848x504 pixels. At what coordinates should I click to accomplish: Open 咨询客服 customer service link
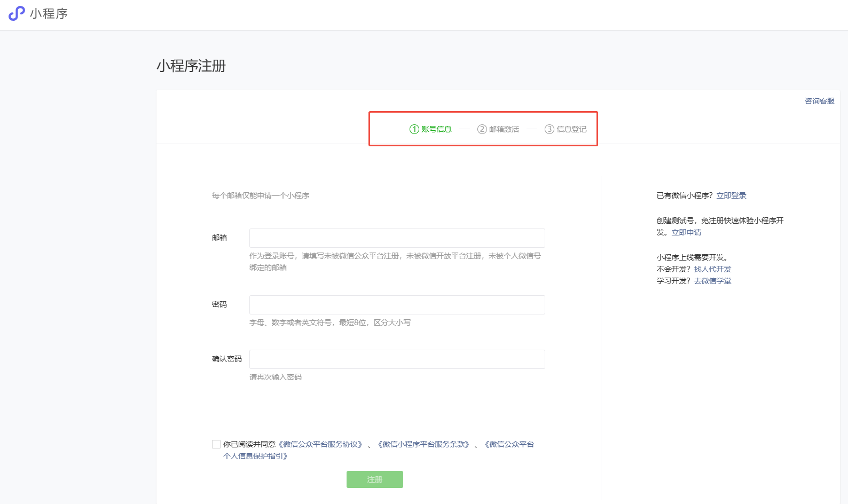tap(819, 101)
